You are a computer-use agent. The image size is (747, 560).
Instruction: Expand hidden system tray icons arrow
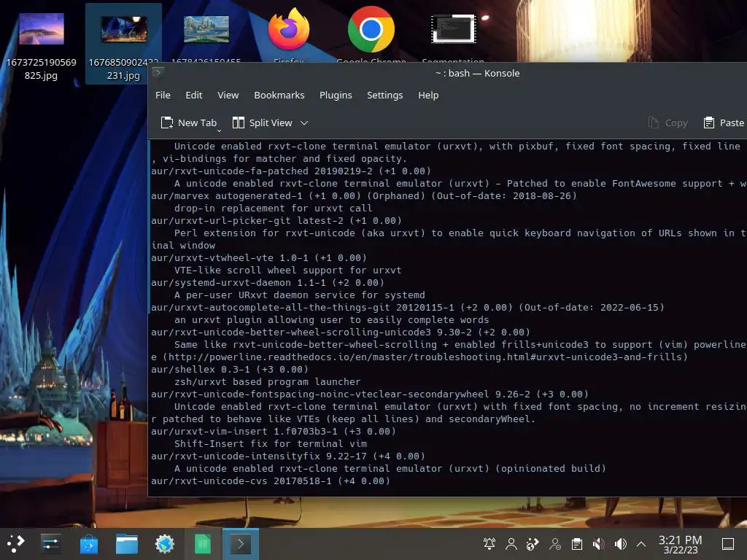tap(641, 544)
